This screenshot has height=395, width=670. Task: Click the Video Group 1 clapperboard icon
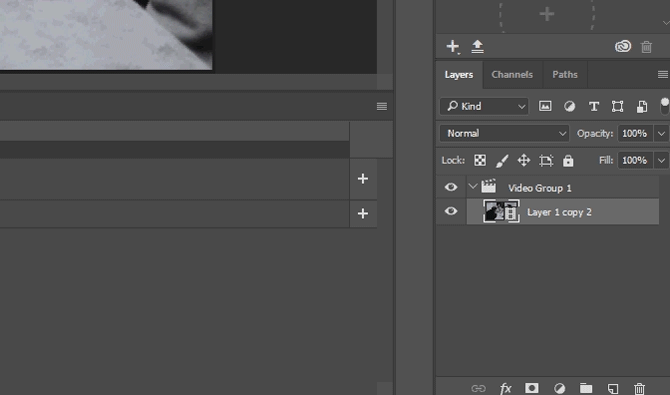(x=488, y=186)
